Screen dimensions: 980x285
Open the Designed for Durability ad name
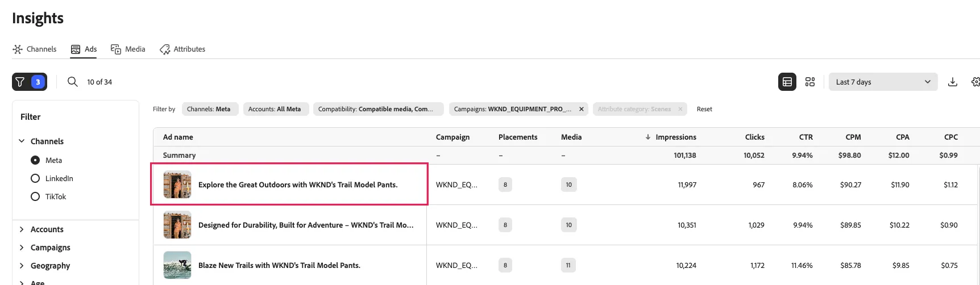[306, 225]
